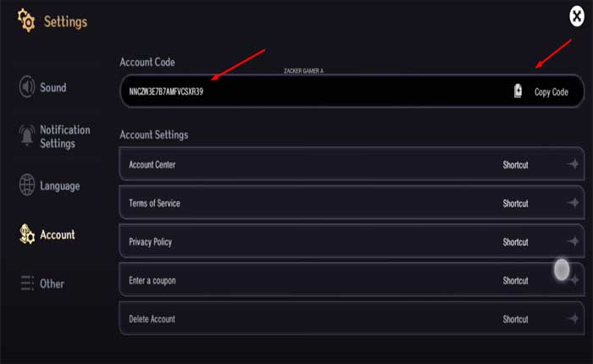Click the Language globe icon
The width and height of the screenshot is (593, 364).
(x=26, y=185)
